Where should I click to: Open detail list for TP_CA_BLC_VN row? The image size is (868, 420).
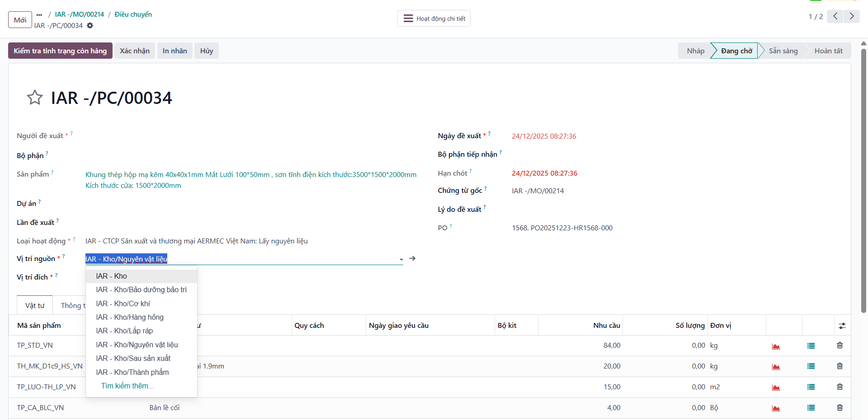(x=811, y=408)
